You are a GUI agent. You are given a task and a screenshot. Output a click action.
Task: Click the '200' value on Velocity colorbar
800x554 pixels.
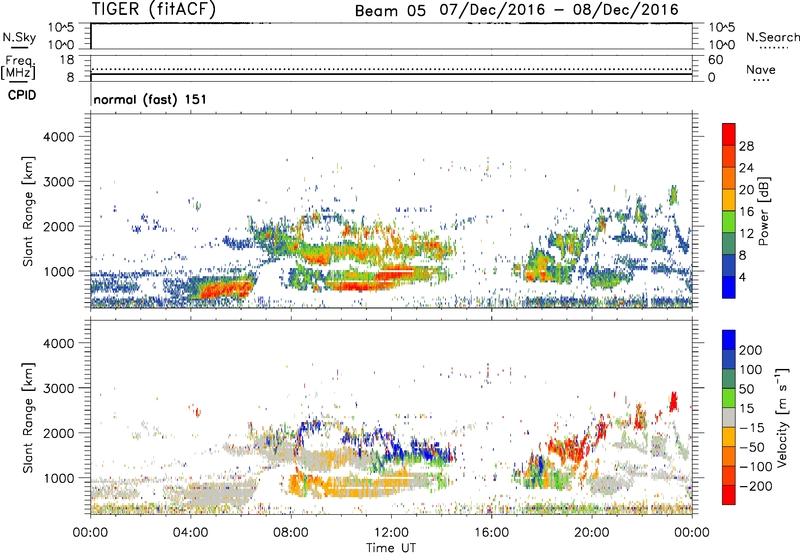(751, 350)
